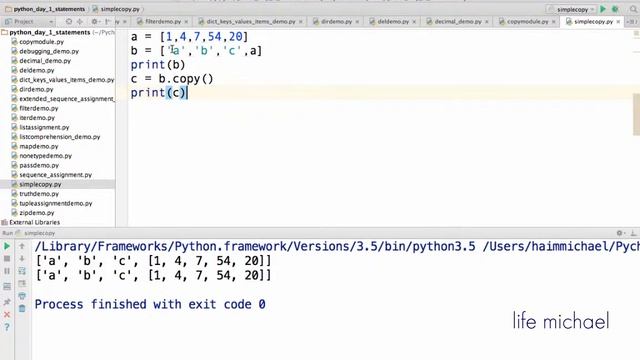Toggle soft-wrap in the Run console

(22, 271)
